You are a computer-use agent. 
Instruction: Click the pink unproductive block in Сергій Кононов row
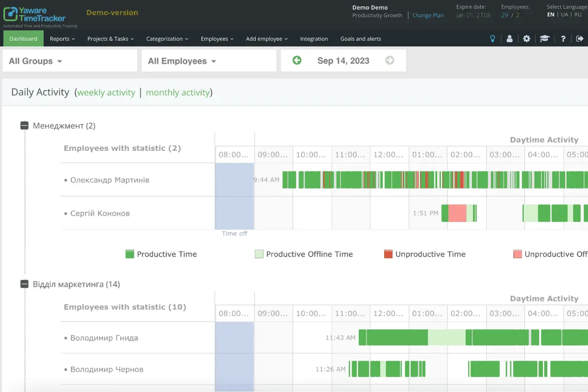point(457,213)
